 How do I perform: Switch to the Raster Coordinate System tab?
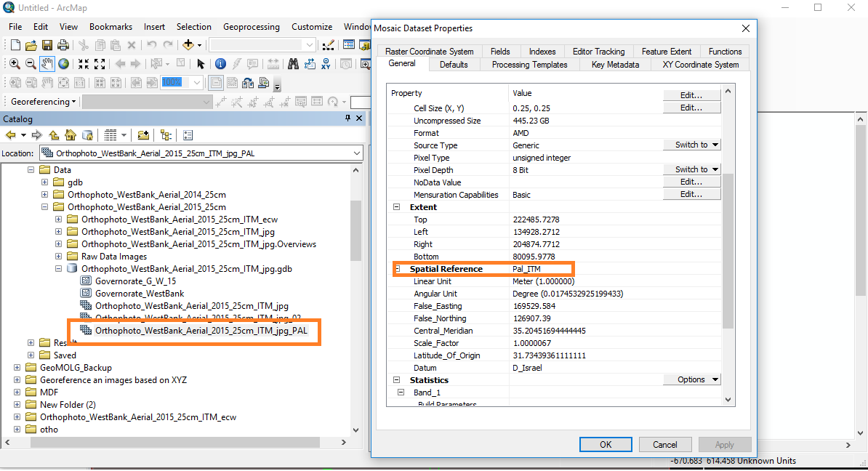pyautogui.click(x=430, y=52)
